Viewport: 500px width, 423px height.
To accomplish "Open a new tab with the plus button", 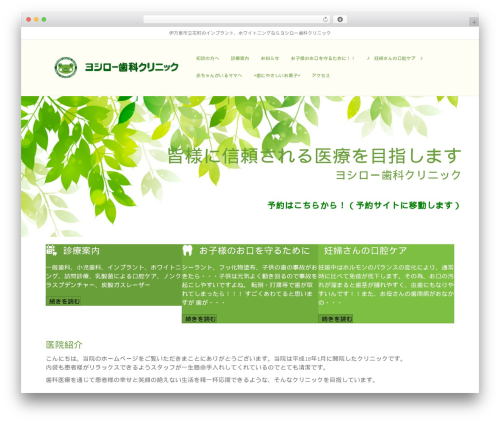I will click(x=474, y=22).
